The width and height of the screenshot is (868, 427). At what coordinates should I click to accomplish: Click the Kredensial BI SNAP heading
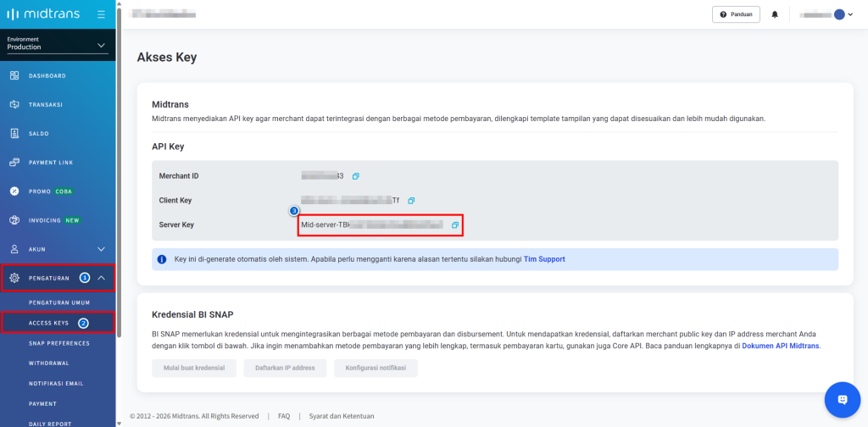[192, 314]
